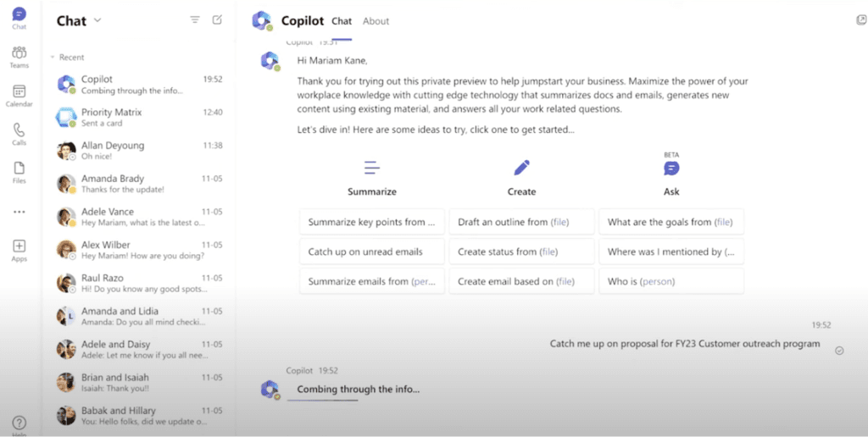Viewport: 868px width, 437px height.
Task: Open the Apps store icon
Action: 19,250
